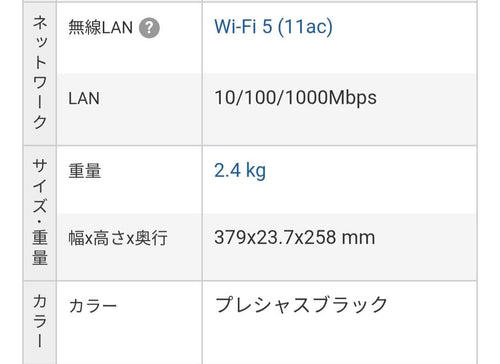
Task: Select the 379x23.7x258 mm dimension value
Action: 295,237
